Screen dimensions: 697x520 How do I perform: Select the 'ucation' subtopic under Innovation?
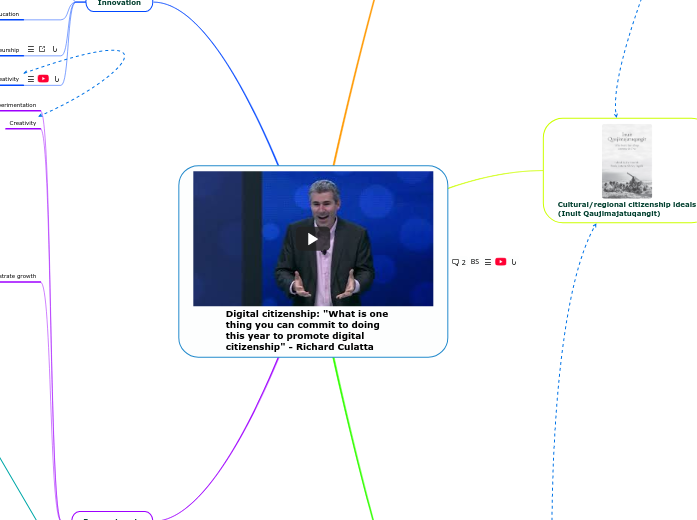[9, 14]
